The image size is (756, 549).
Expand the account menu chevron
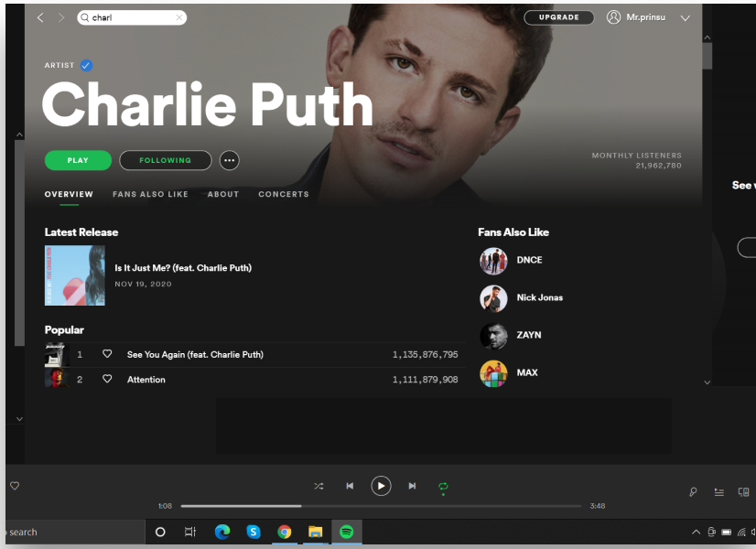(686, 18)
